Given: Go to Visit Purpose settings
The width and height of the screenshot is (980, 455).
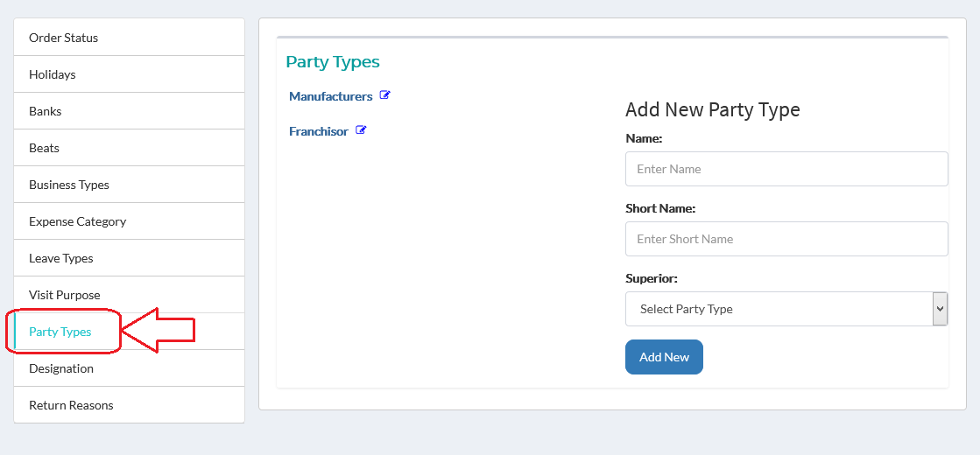Looking at the screenshot, I should point(129,295).
